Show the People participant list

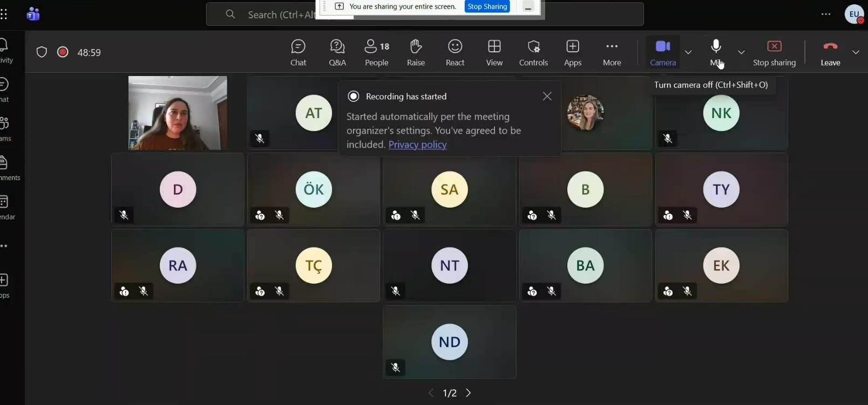coord(376,53)
